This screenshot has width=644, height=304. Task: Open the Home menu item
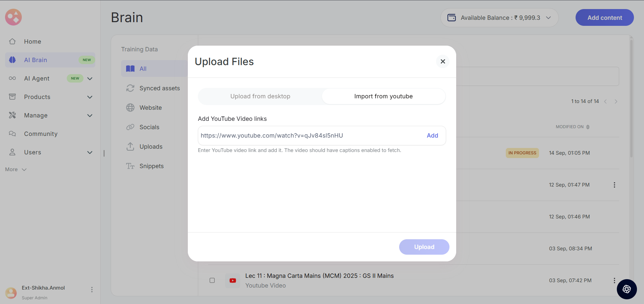[x=50, y=41]
